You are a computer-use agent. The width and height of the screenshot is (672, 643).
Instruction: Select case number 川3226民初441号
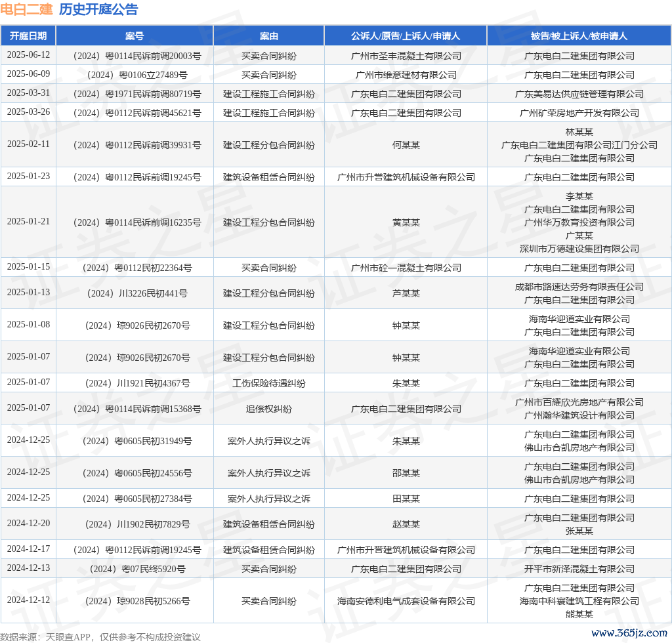(x=137, y=293)
